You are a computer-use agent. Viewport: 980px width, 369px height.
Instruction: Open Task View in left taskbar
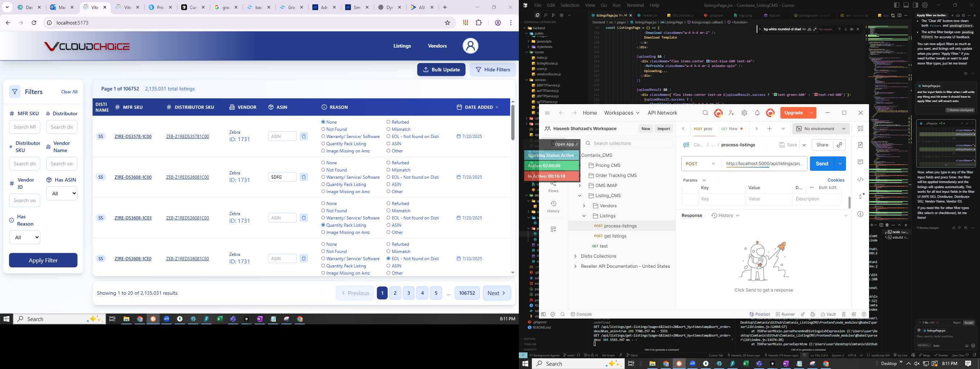[112, 319]
